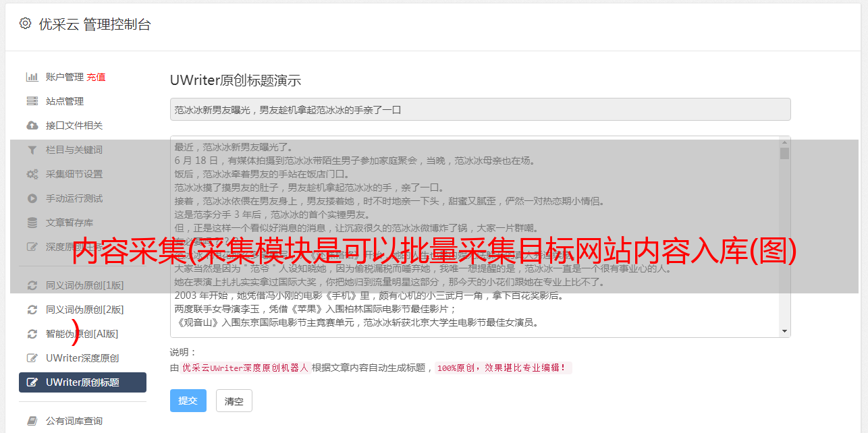Click the gear icon beside 优采云 管理控制台

[25, 24]
